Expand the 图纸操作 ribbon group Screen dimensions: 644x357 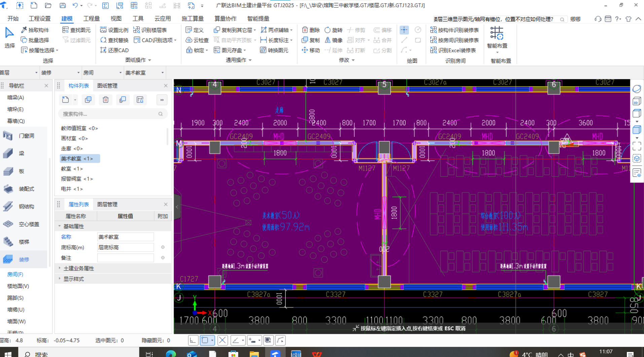pos(138,60)
